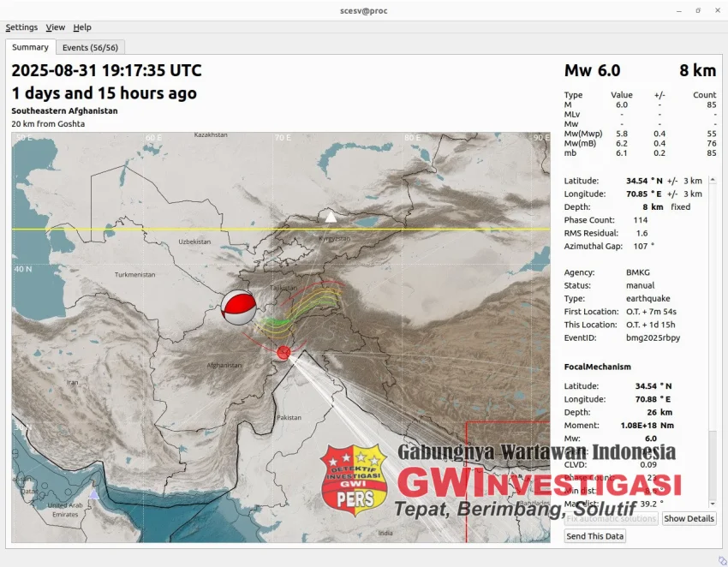The height and width of the screenshot is (567, 728).
Task: Click the CLVD value 0.09
Action: 648,464
